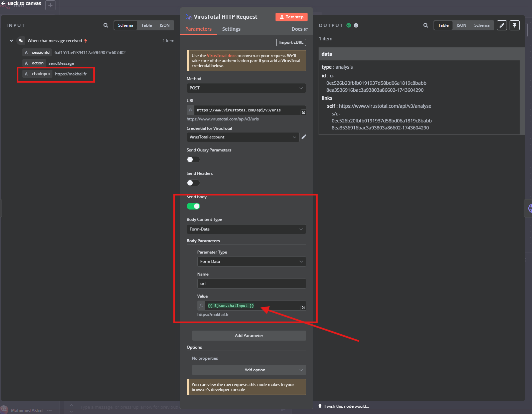Click the plus add-workflow button at top
532x414 pixels.
click(x=50, y=5)
